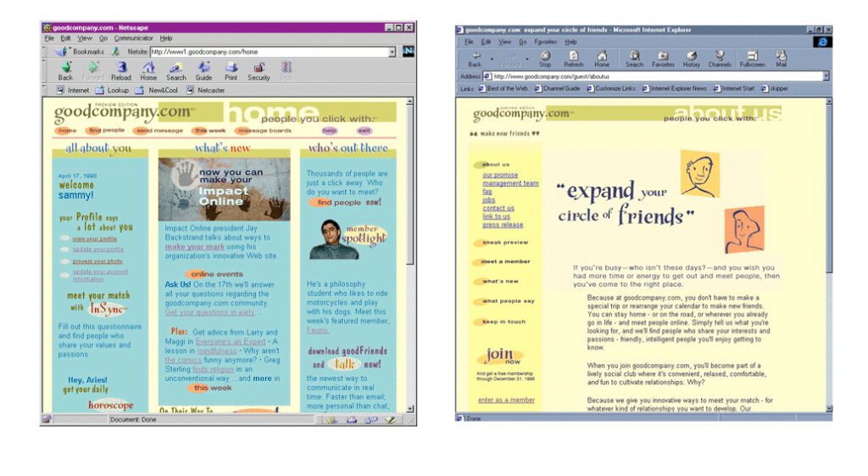This screenshot has width=868, height=476.
Task: Click 'Internet Start' in IE Links bar
Action: pos(734,88)
